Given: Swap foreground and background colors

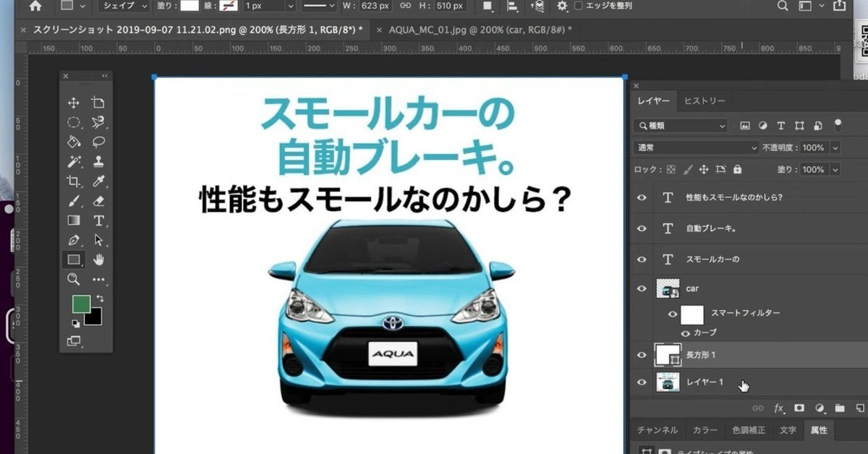Looking at the screenshot, I should [x=100, y=299].
